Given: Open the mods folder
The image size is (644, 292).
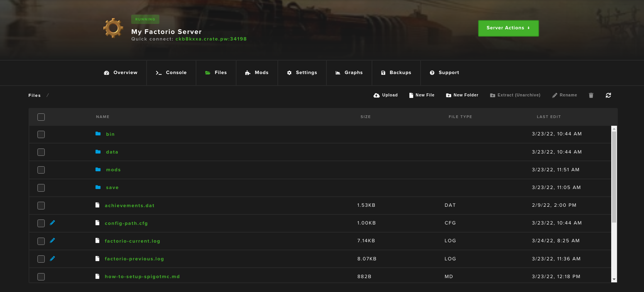Looking at the screenshot, I should pyautogui.click(x=113, y=170).
